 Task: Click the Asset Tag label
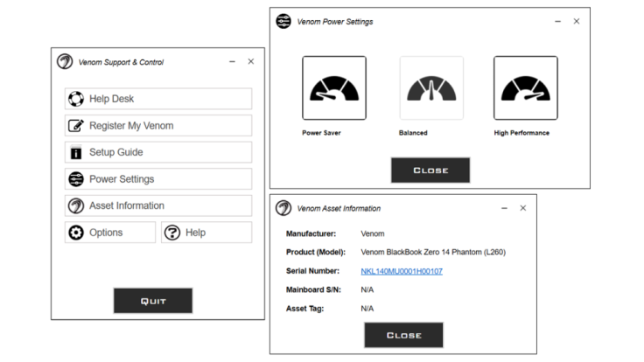tap(304, 309)
